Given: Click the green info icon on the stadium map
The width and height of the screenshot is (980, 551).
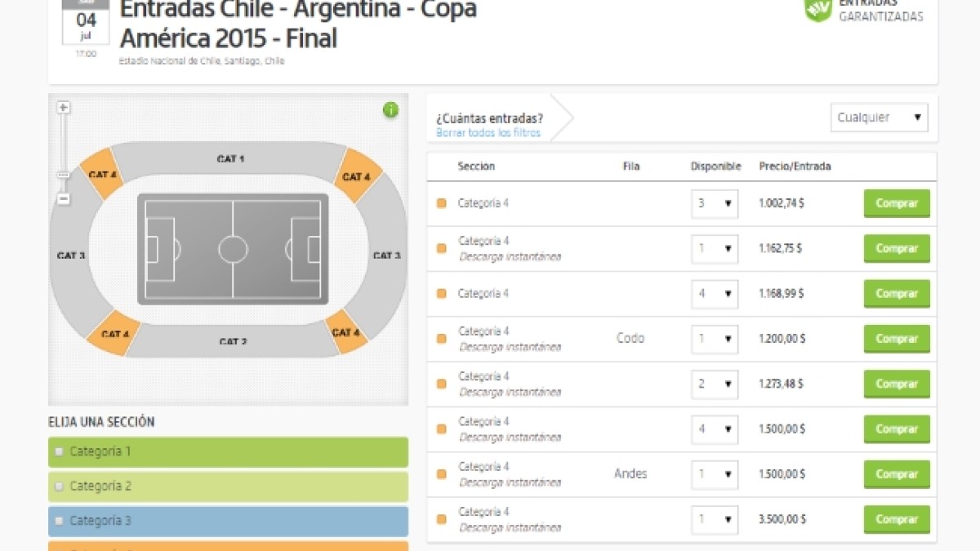Looking at the screenshot, I should (391, 110).
